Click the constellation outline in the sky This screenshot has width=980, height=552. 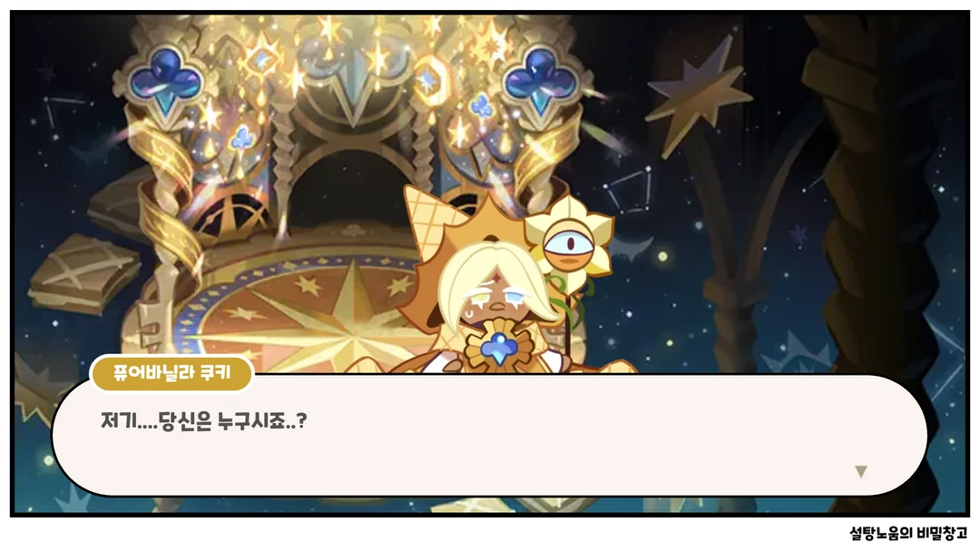tap(628, 190)
